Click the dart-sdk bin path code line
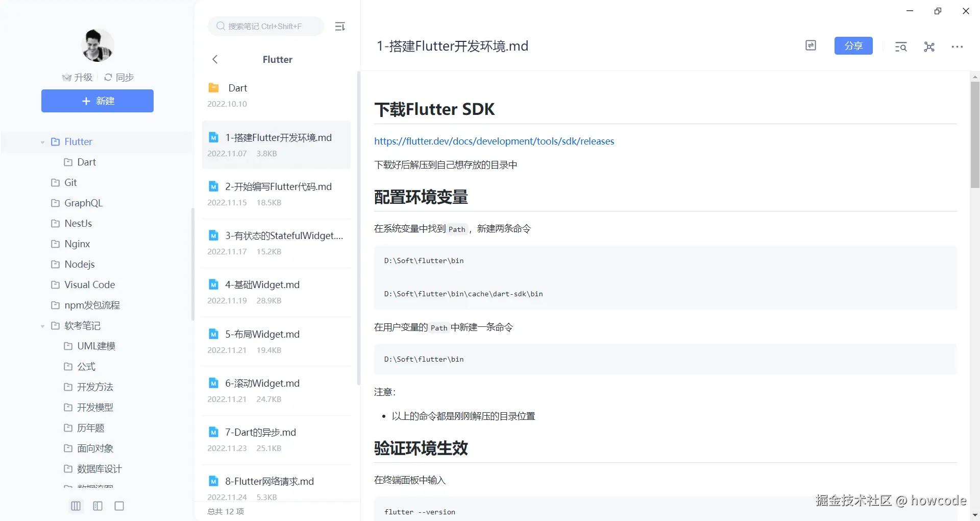 [463, 294]
